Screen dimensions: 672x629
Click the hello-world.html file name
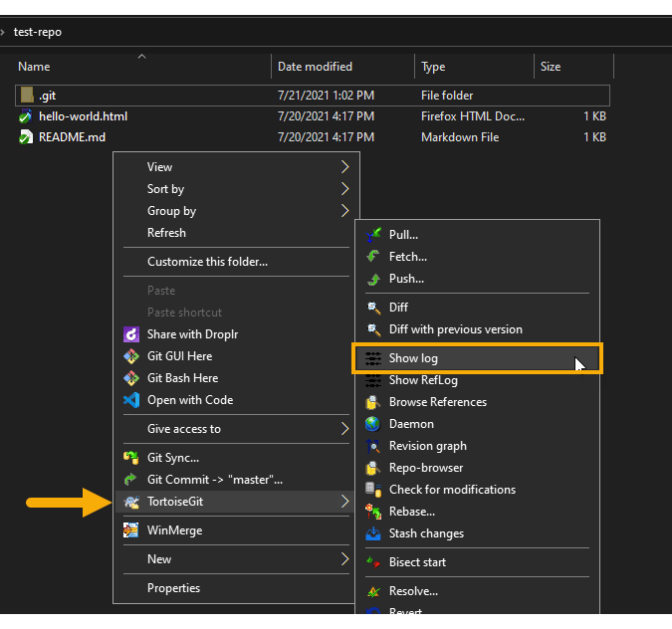(x=84, y=116)
